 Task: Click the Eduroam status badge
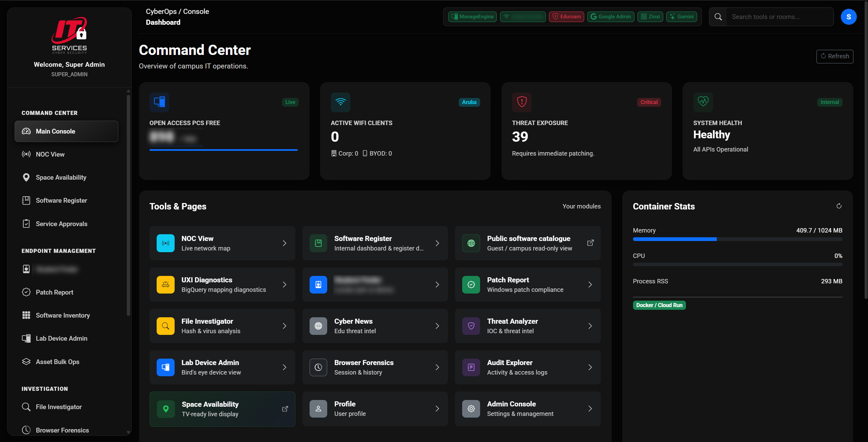point(566,17)
